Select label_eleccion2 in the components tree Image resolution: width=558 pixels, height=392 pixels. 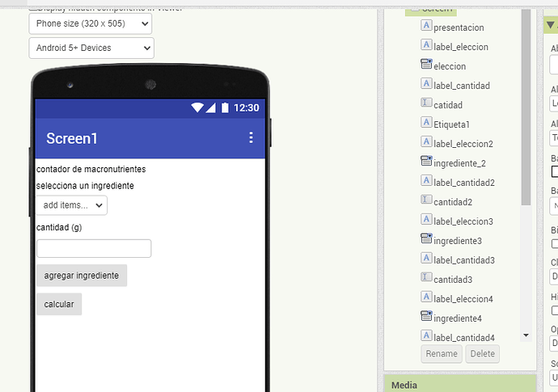pyautogui.click(x=463, y=144)
